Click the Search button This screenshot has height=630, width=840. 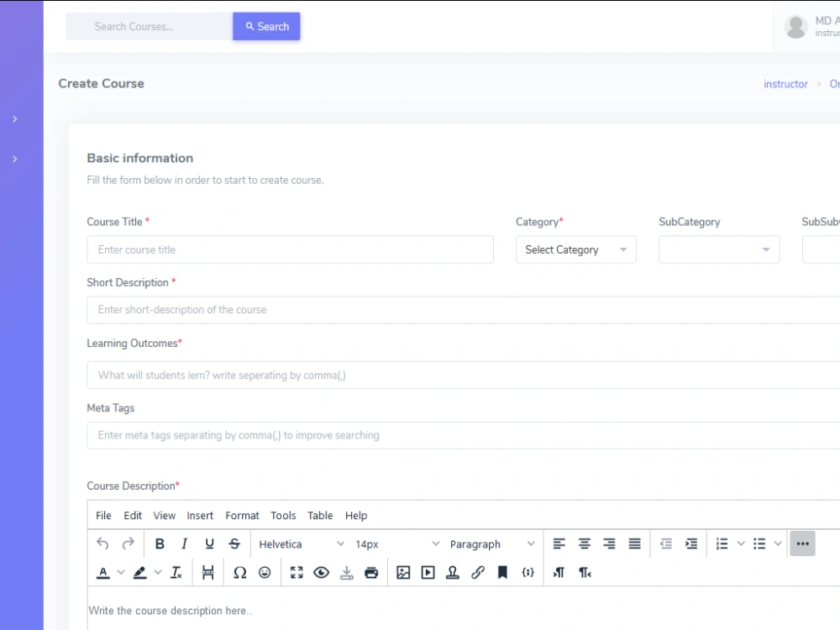pos(266,26)
